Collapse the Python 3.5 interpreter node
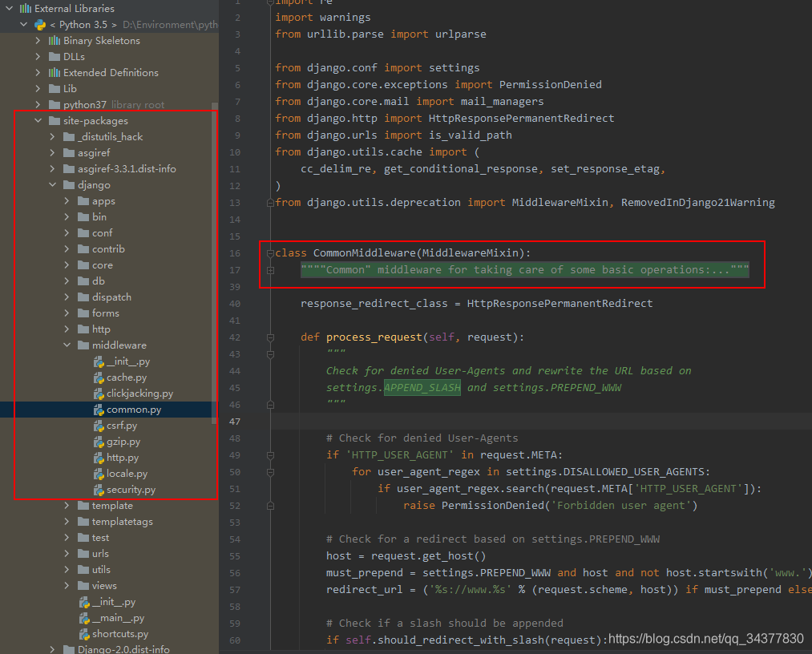This screenshot has width=812, height=654. click(24, 24)
